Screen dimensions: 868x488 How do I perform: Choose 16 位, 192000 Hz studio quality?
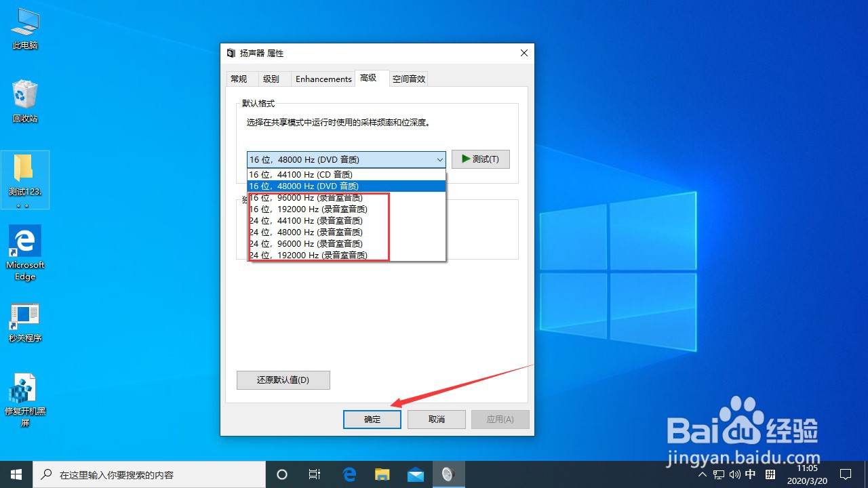pos(347,209)
